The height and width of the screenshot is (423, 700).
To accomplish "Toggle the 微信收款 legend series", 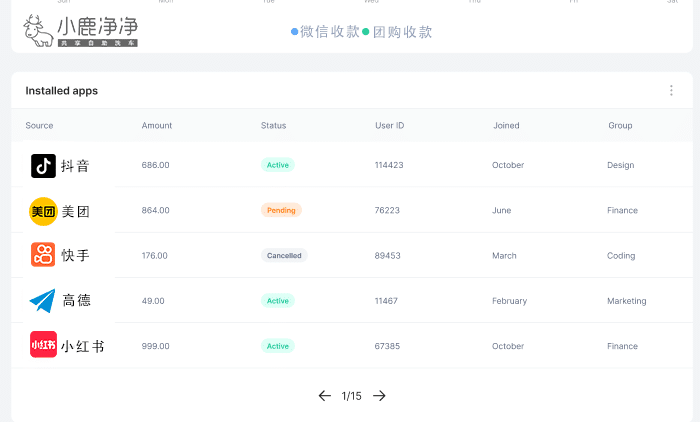I will [326, 32].
